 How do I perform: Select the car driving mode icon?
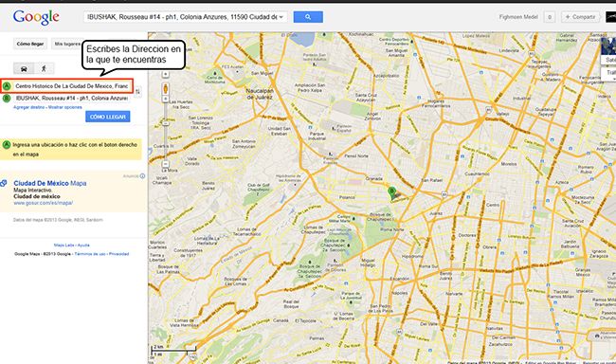tap(24, 68)
